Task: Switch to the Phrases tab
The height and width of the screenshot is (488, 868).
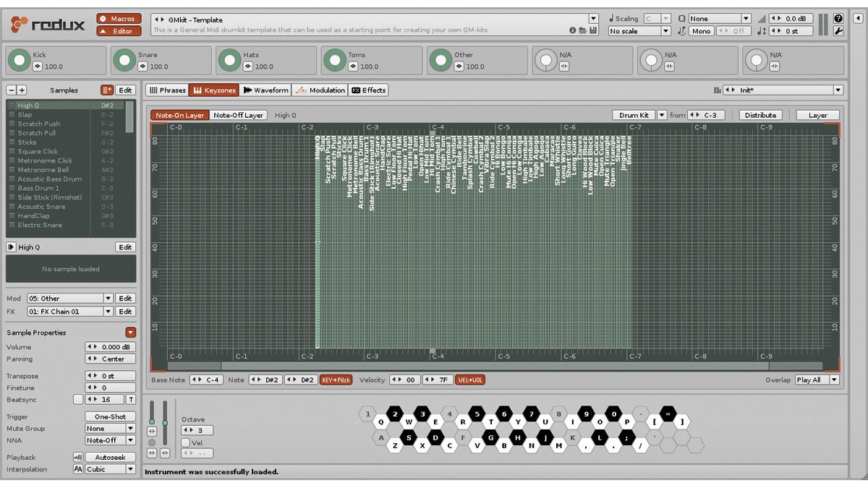Action: click(x=166, y=90)
